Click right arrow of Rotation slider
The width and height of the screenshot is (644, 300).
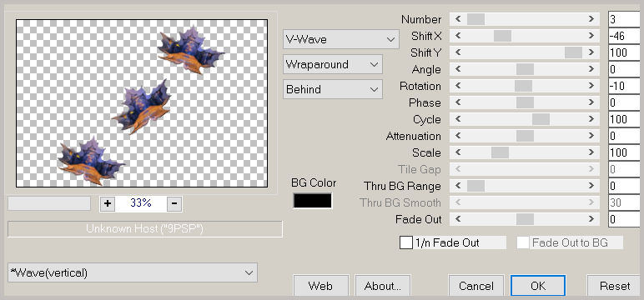(591, 86)
